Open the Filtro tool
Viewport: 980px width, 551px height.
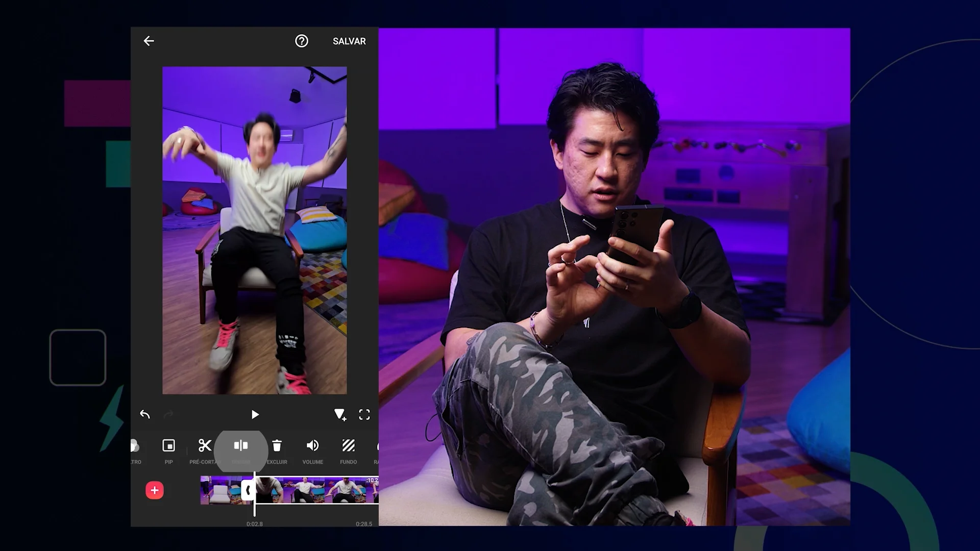(135, 449)
